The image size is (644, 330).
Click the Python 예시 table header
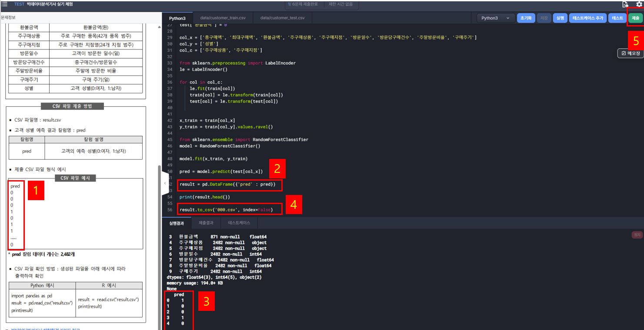pos(42,285)
